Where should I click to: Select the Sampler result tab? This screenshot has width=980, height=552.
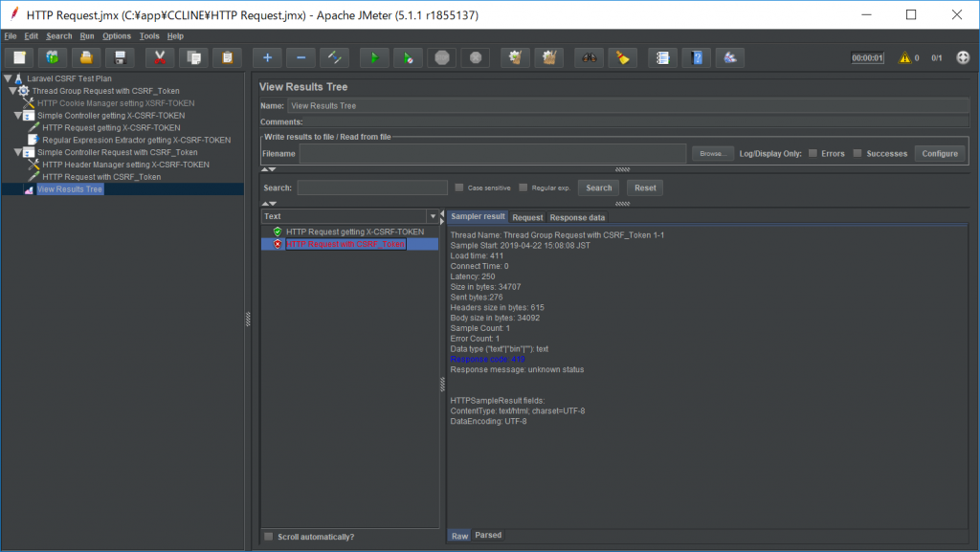tap(478, 216)
